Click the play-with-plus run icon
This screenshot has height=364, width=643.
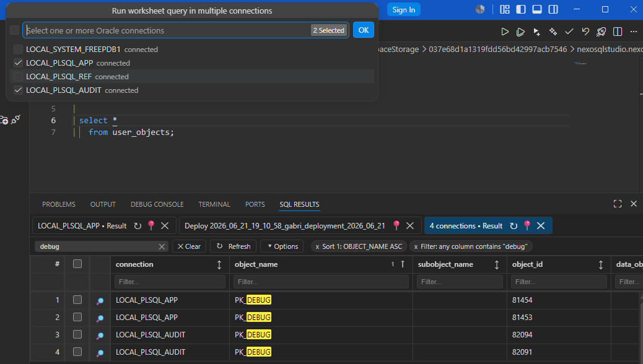click(537, 32)
